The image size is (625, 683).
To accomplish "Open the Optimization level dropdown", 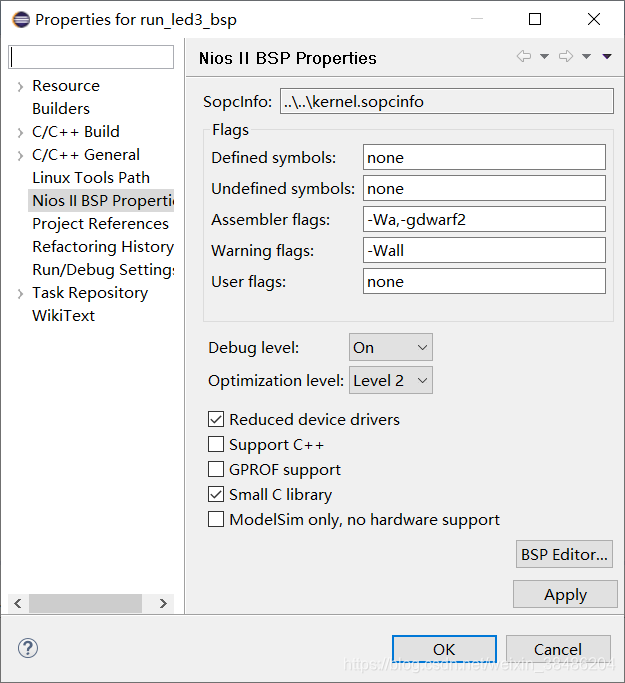I will pos(391,380).
